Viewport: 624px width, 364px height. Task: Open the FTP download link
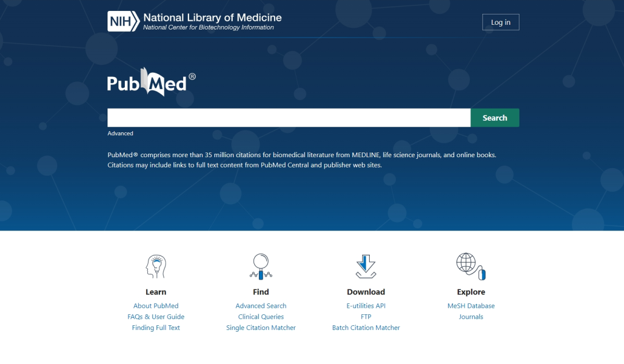pyautogui.click(x=366, y=317)
